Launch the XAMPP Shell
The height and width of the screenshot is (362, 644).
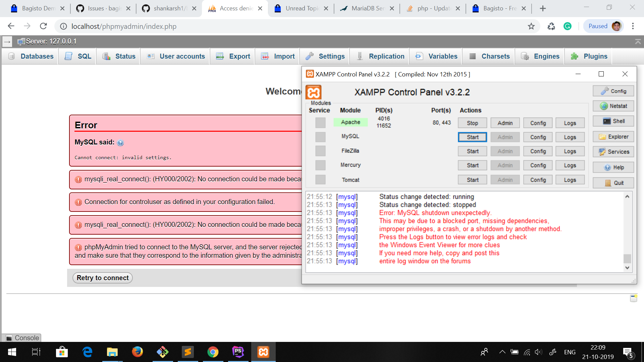(613, 121)
